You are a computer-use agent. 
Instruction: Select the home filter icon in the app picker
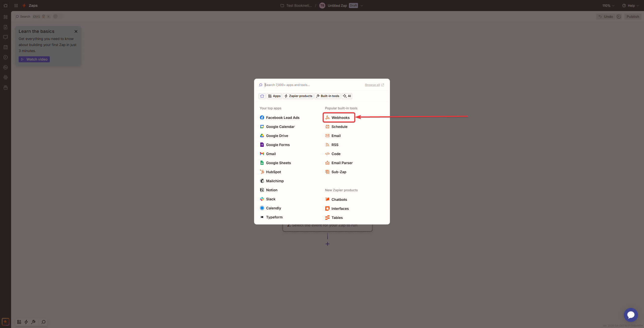pos(262,96)
